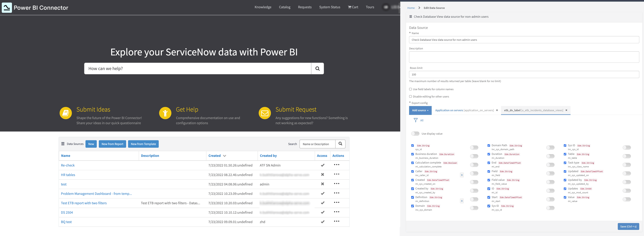This screenshot has width=644, height=236.
Task: Switch on the 'Use display value' toggle
Action: click(415, 133)
